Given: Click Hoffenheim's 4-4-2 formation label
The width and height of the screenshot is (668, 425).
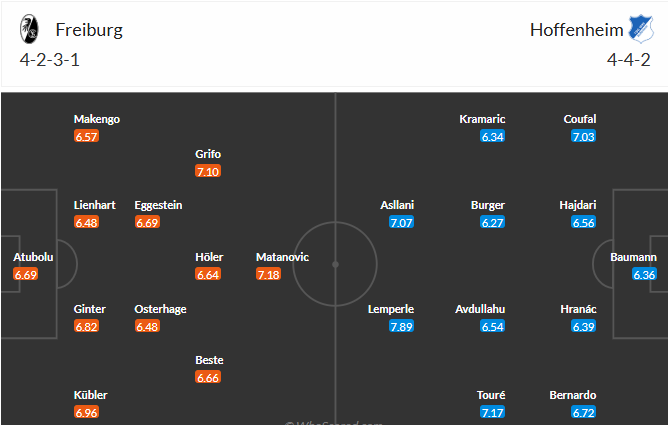Looking at the screenshot, I should (x=629, y=60).
